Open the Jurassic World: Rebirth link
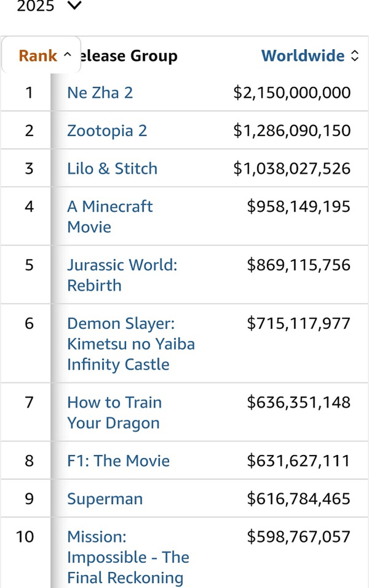369x588 pixels. 122,275
